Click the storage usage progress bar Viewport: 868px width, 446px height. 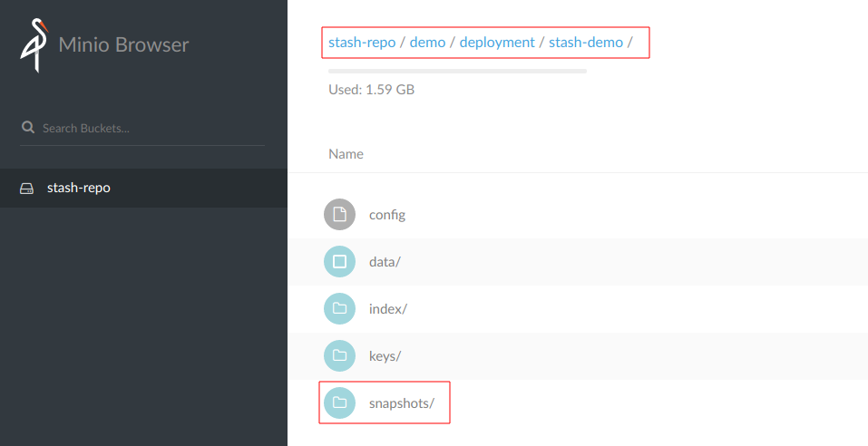[x=457, y=72]
